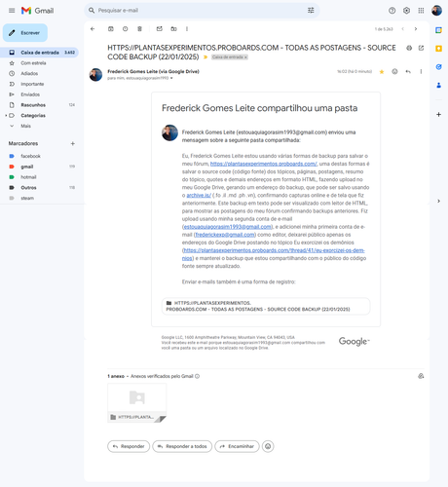
Task: Open Contacts side panel
Action: click(438, 86)
